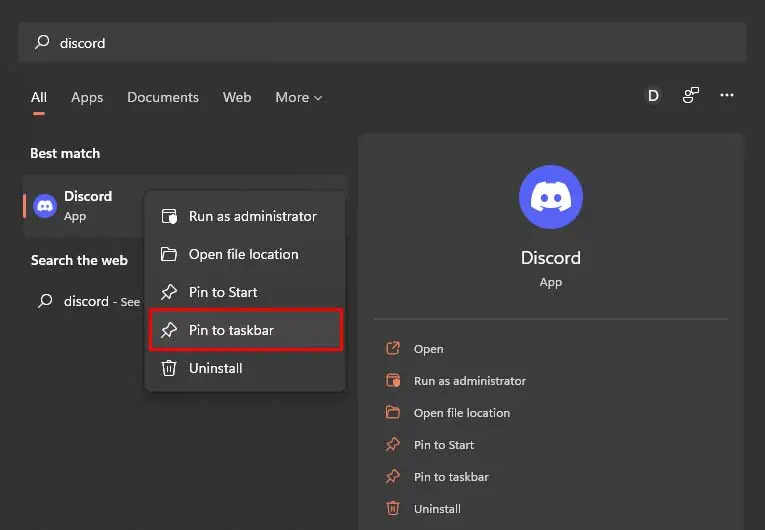Choose Pin to Start in context menu

tap(245, 292)
